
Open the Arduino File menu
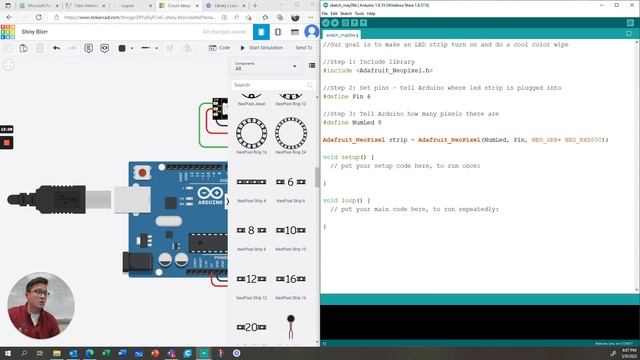click(x=324, y=13)
